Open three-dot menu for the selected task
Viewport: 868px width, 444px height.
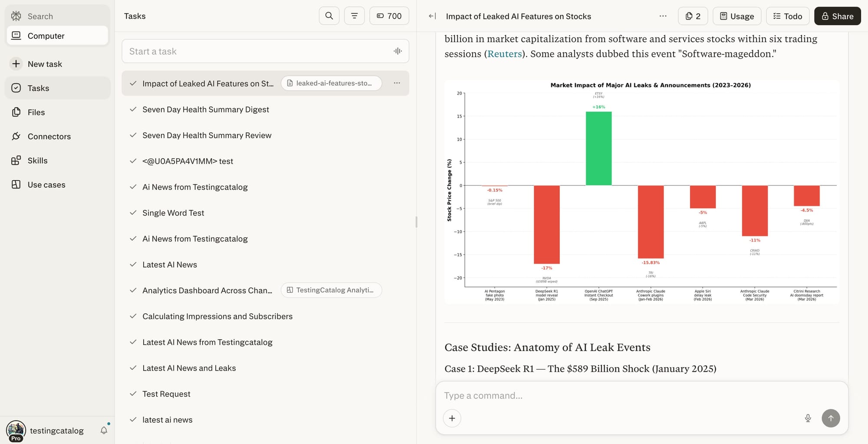(397, 83)
